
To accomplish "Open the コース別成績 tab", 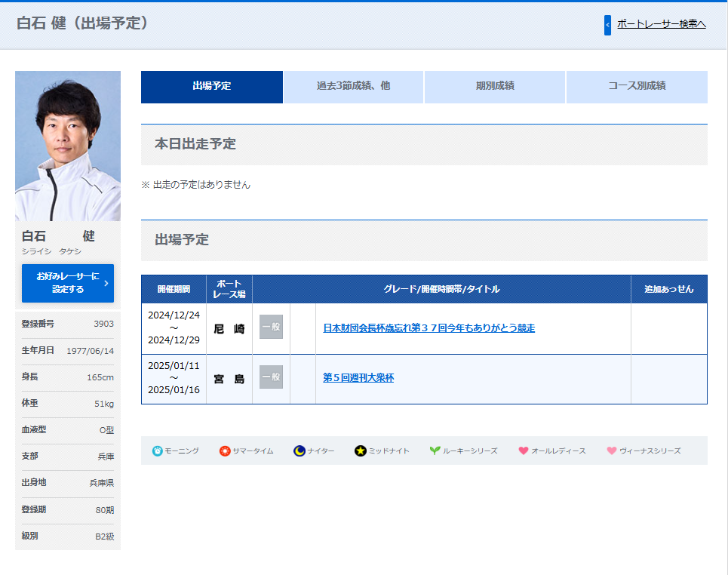I will click(x=637, y=87).
